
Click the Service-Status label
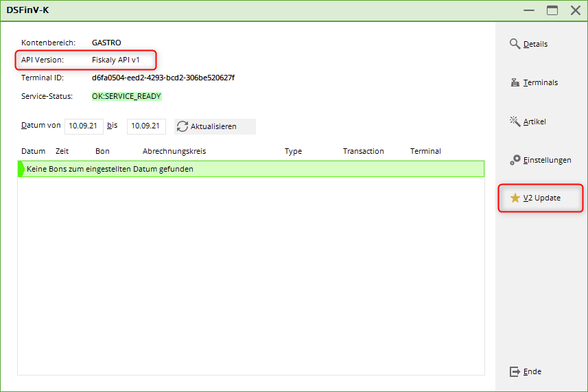pos(47,96)
